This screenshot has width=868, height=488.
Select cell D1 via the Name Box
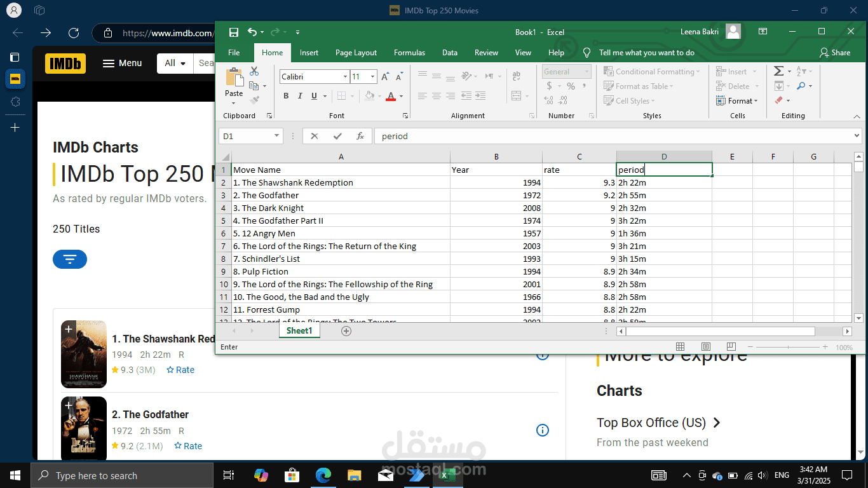click(x=250, y=135)
